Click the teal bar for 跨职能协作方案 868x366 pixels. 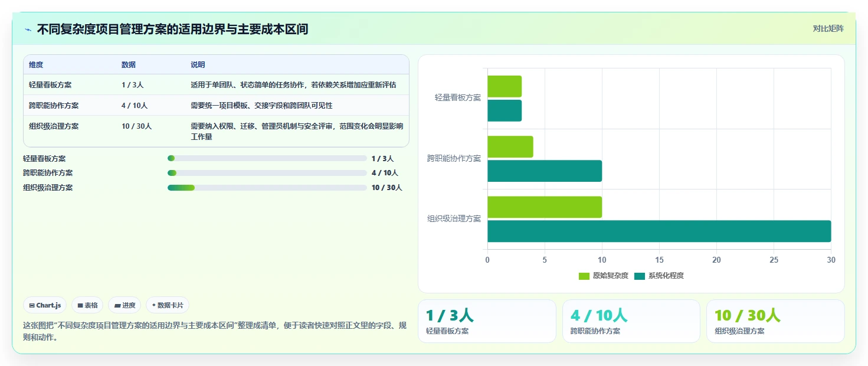click(545, 171)
